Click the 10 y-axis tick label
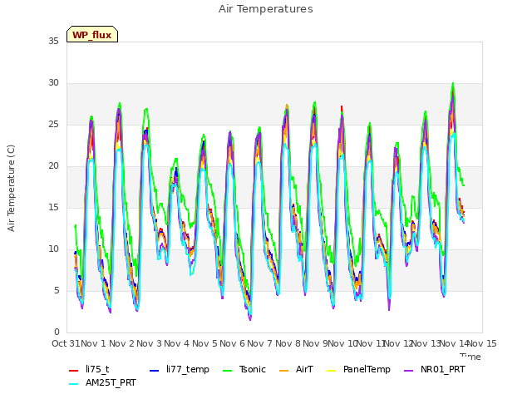532x399 pixels. click(x=53, y=249)
